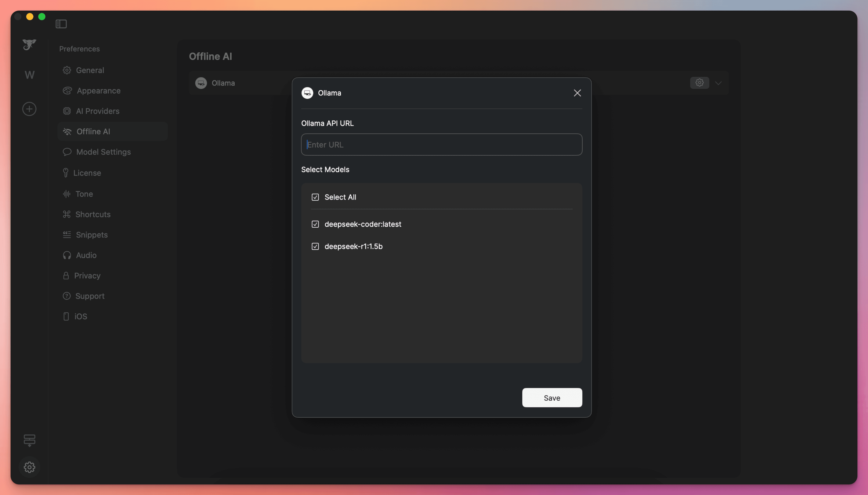The height and width of the screenshot is (495, 868).
Task: Close the Ollama dialog
Action: pyautogui.click(x=577, y=93)
